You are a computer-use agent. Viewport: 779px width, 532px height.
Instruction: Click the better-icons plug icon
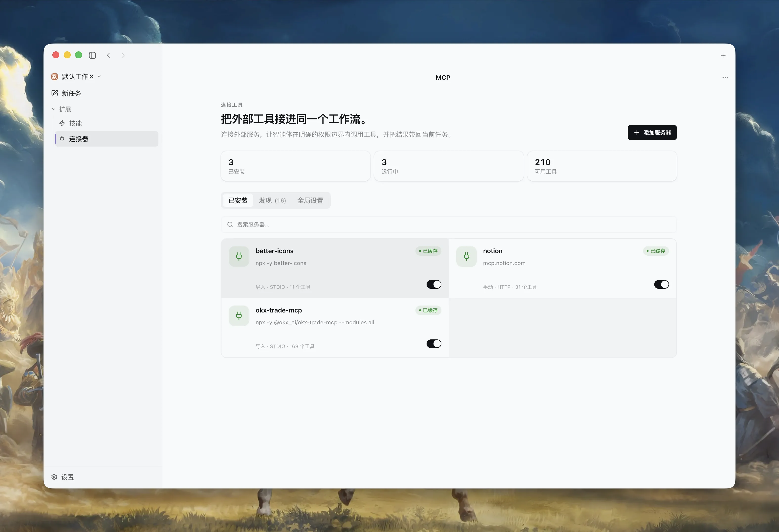239,256
